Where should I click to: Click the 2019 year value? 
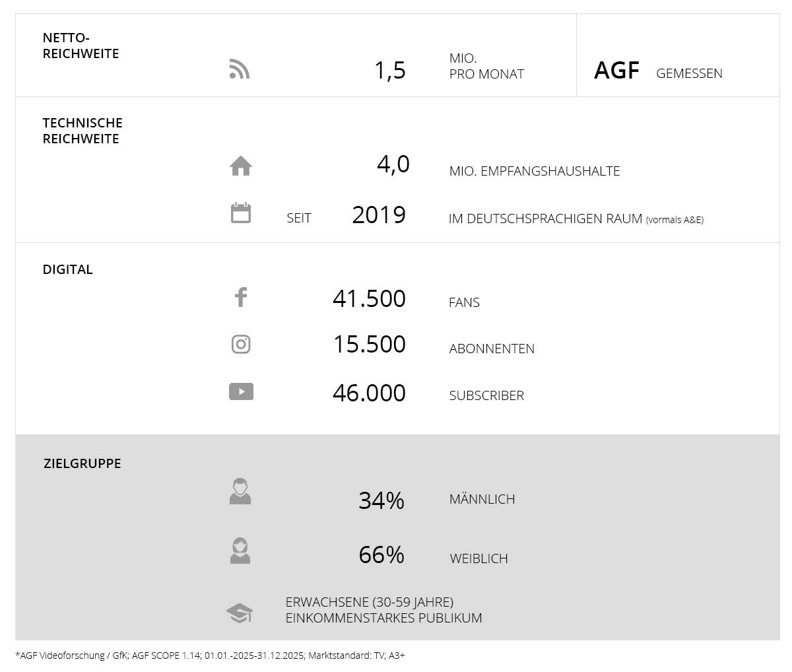pyautogui.click(x=379, y=215)
